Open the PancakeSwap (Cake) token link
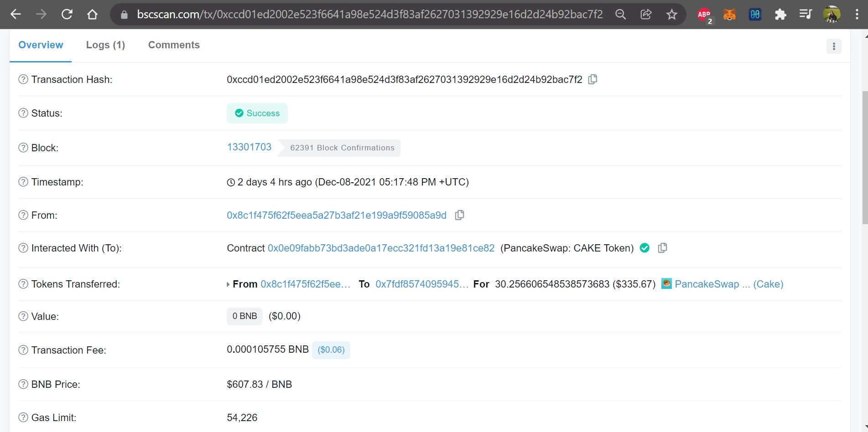Screen dimensions: 868x432 (728, 284)
